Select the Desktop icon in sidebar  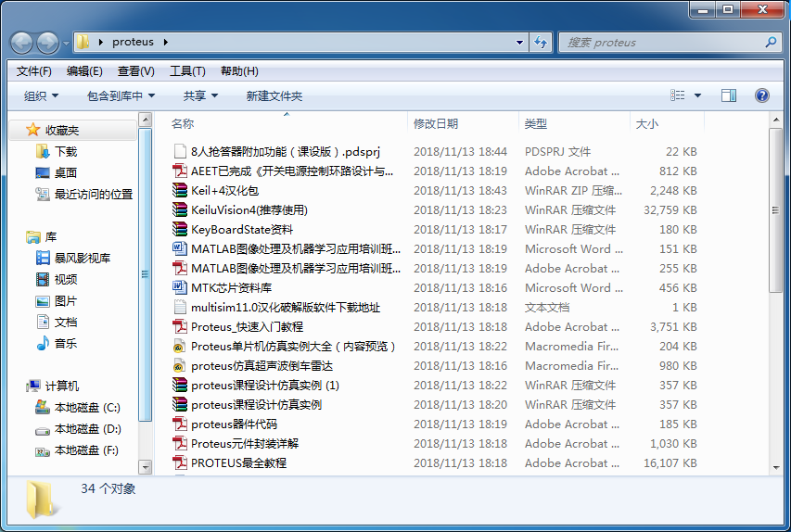tap(43, 173)
